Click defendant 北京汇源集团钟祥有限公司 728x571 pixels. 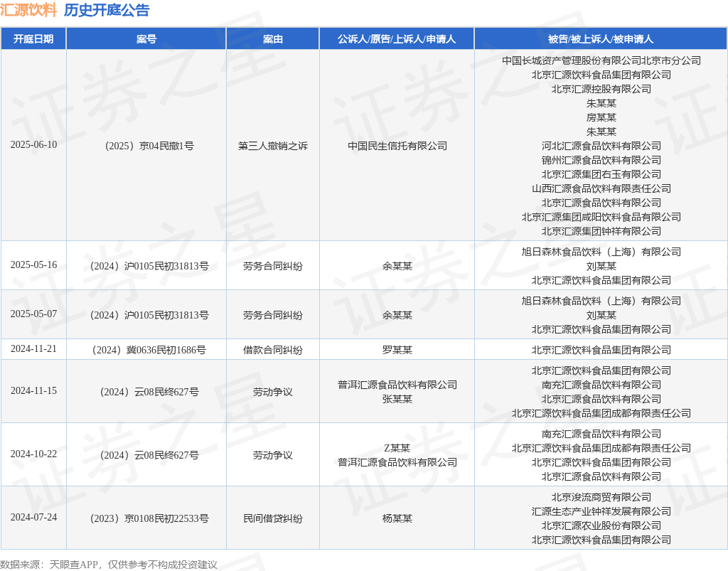point(601,231)
